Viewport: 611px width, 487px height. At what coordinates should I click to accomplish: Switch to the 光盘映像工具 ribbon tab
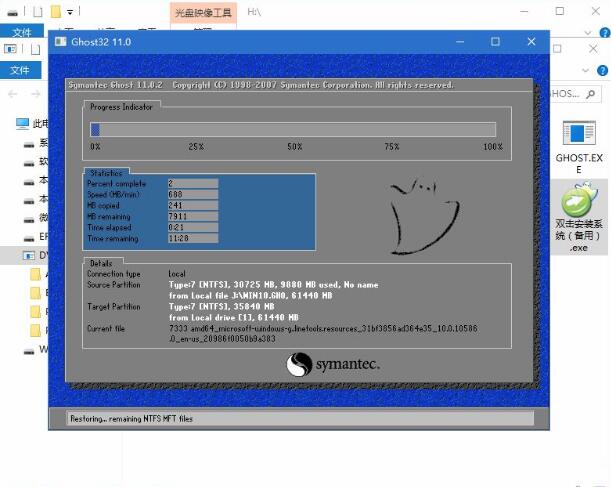coord(202,12)
